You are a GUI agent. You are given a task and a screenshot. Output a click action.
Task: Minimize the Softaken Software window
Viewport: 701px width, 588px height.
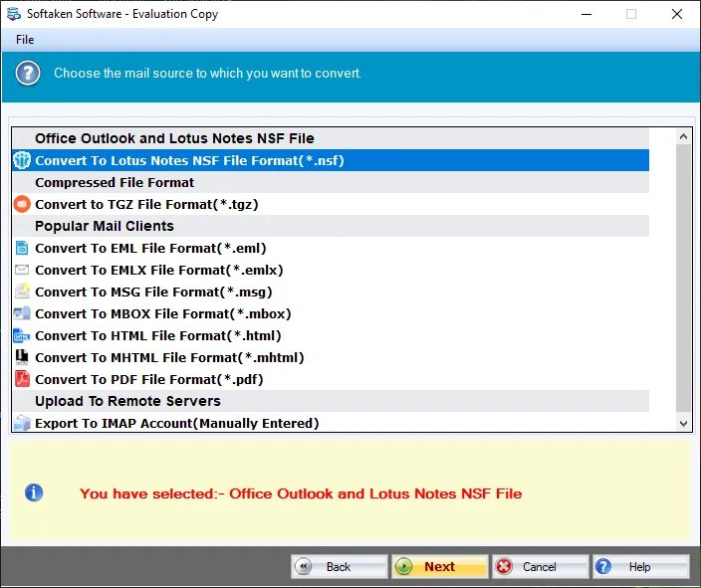586,14
